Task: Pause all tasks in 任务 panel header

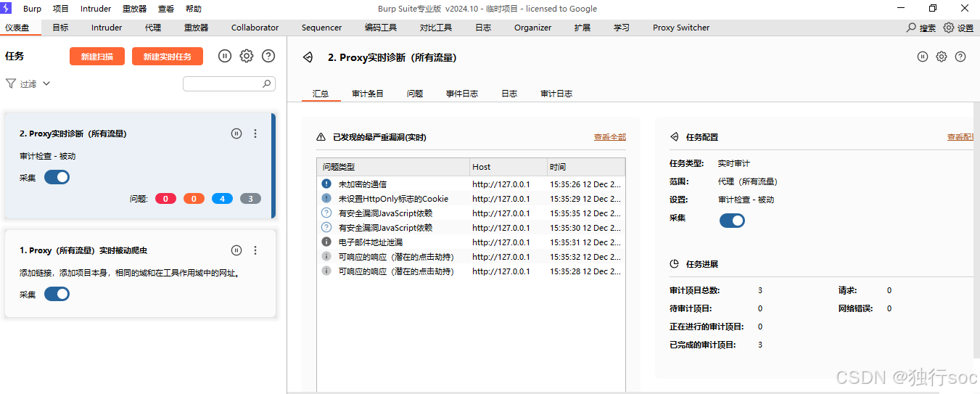Action: pos(225,56)
